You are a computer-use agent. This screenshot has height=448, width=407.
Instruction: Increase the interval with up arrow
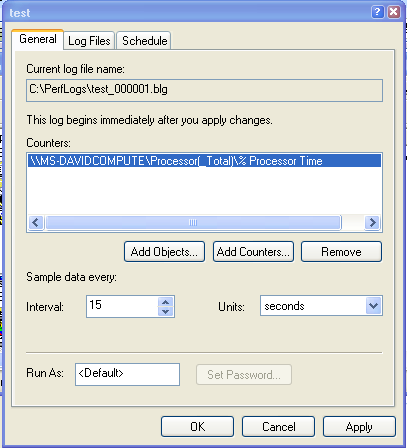pos(166,302)
